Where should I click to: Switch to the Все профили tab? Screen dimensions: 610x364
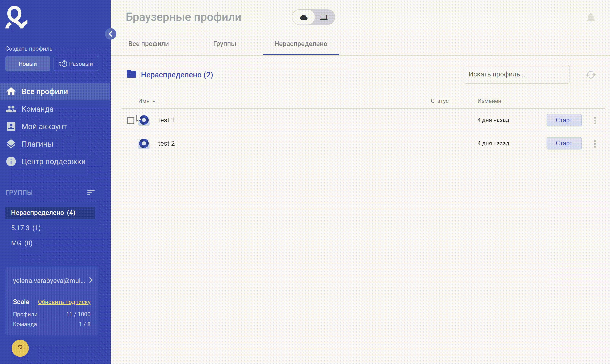tap(149, 44)
